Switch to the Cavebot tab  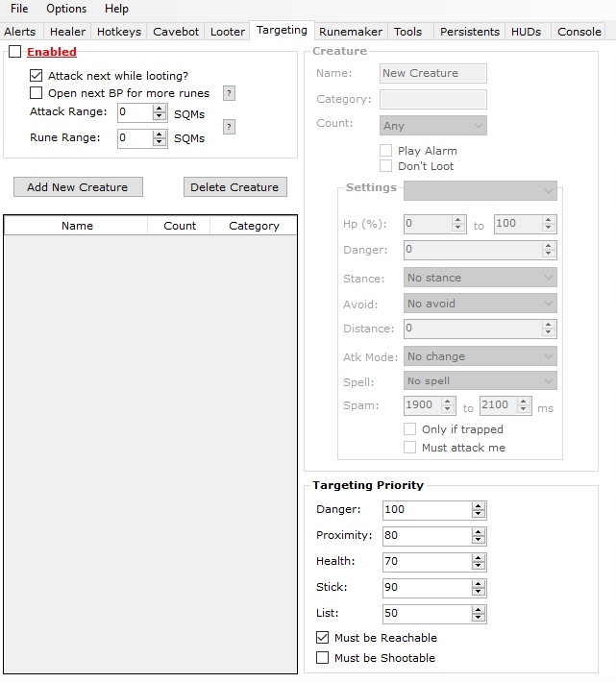(x=176, y=32)
